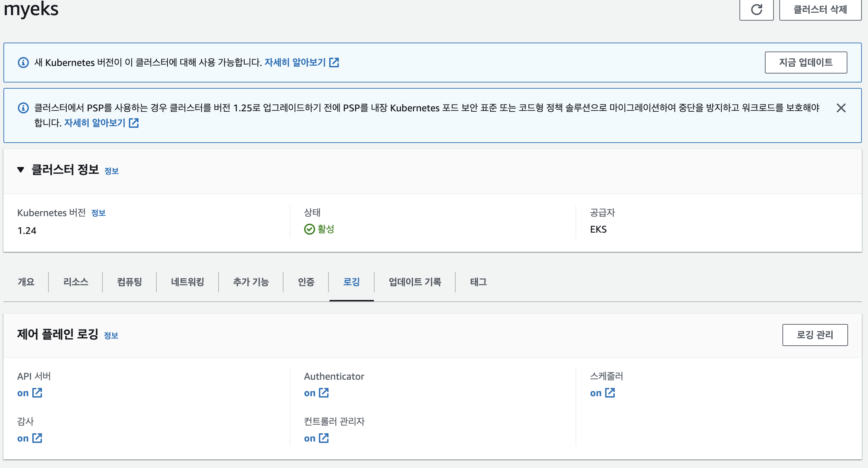Viewport: 868px width, 468px height.
Task: Dismiss the PSP warning banner
Action: [x=841, y=108]
